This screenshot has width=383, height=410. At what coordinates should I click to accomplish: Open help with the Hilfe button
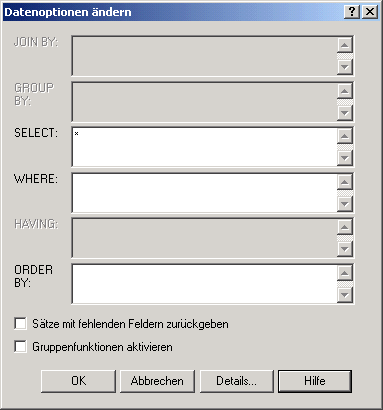(315, 381)
